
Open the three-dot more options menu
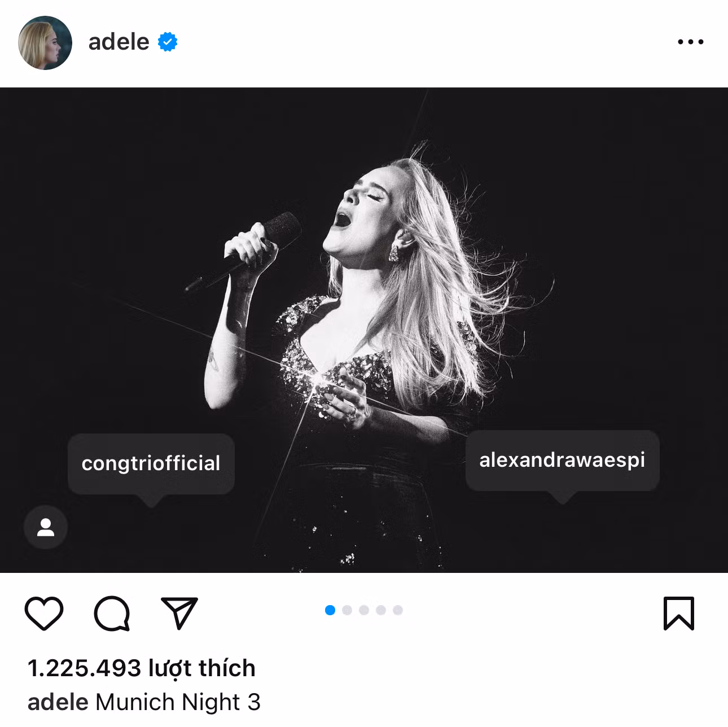[690, 42]
